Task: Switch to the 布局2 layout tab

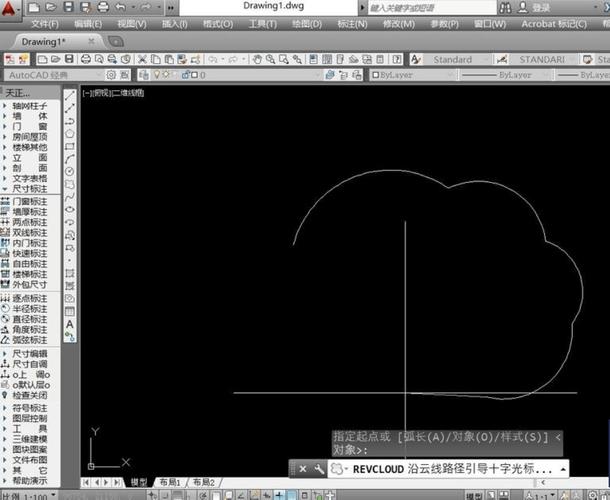Action: point(204,482)
